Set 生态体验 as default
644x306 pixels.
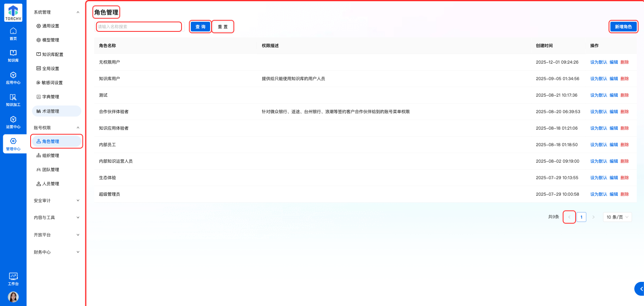599,178
